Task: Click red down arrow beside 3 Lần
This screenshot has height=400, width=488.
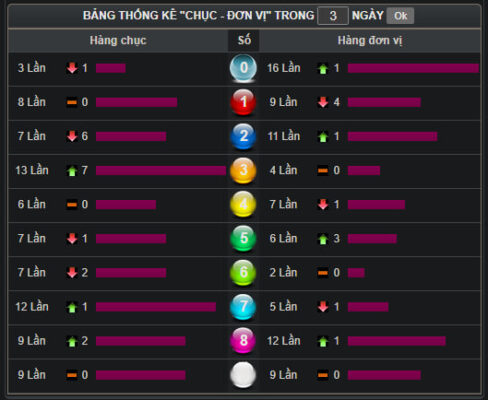Action: click(72, 68)
